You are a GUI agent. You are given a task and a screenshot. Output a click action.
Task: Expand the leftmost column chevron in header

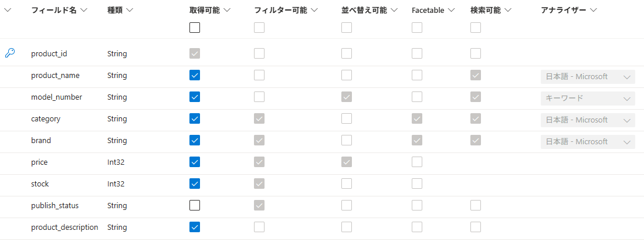[x=8, y=10]
